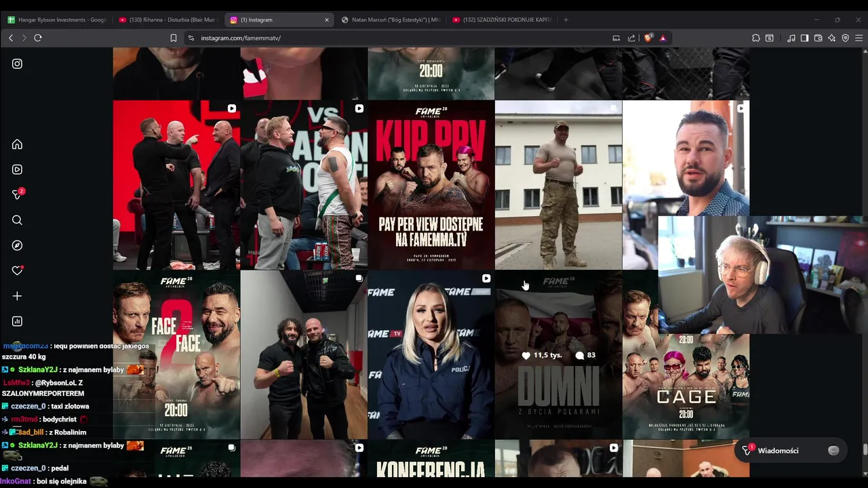Open the KUP PPV Pay Per View post
The height and width of the screenshot is (488, 868).
[x=431, y=185]
